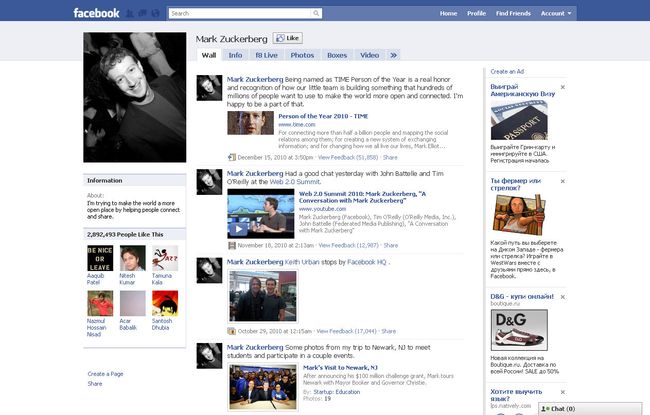The width and height of the screenshot is (650, 415).
Task: Open Nitesh Kumar fan avatar
Action: 133,258
